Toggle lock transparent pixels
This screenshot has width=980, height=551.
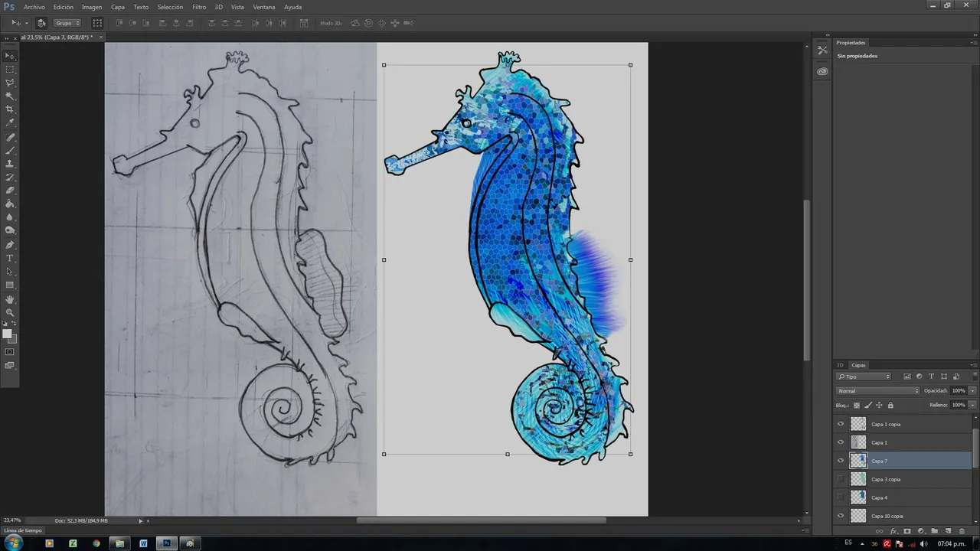point(857,405)
